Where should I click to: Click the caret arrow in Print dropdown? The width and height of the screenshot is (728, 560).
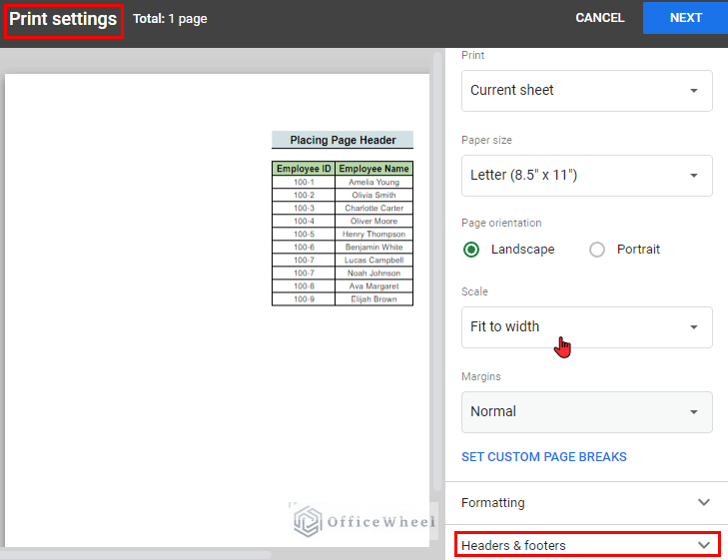click(x=694, y=91)
